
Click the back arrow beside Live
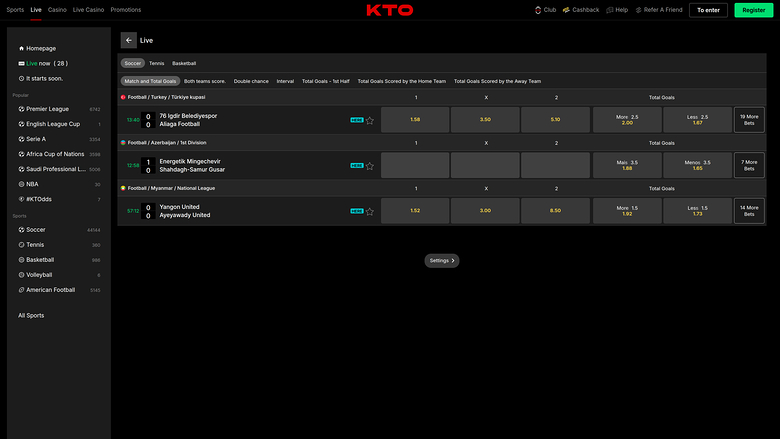coord(128,40)
